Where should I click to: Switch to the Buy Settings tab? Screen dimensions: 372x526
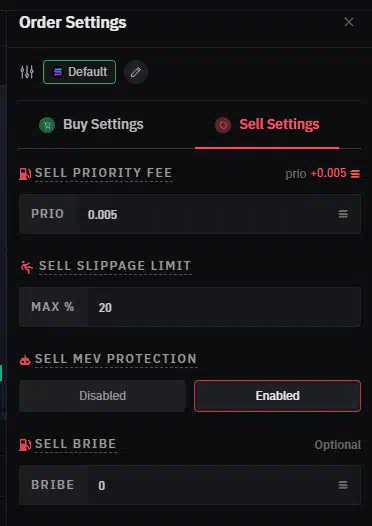pos(91,124)
